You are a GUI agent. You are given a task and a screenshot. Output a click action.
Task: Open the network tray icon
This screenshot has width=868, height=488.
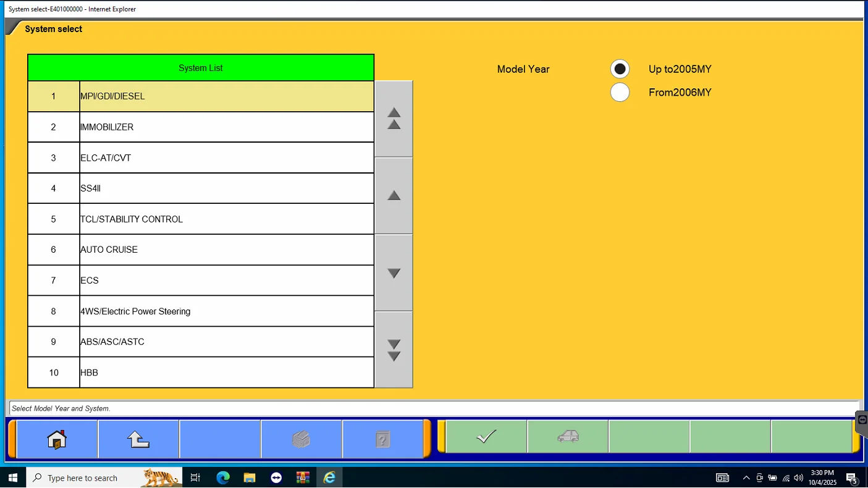click(x=786, y=477)
